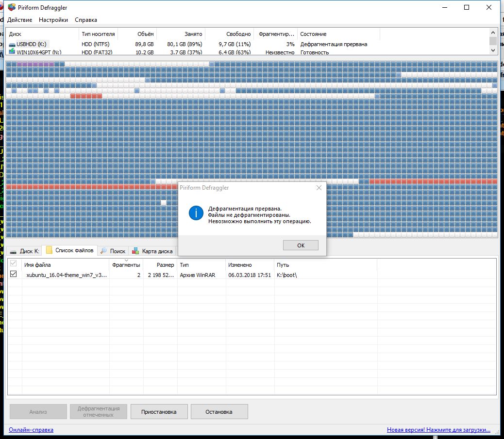Viewport: 504px width, 439px height.
Task: Click the blue information icon in dialog
Action: [196, 213]
